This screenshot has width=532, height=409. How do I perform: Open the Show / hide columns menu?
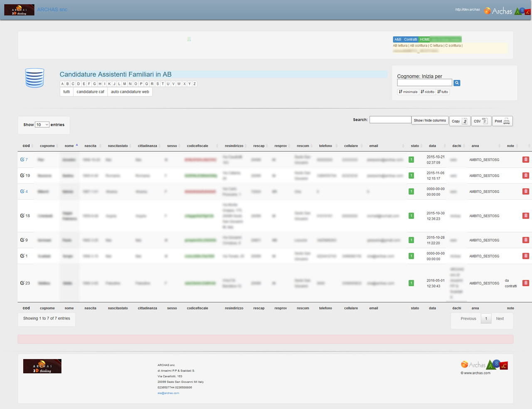(430, 121)
